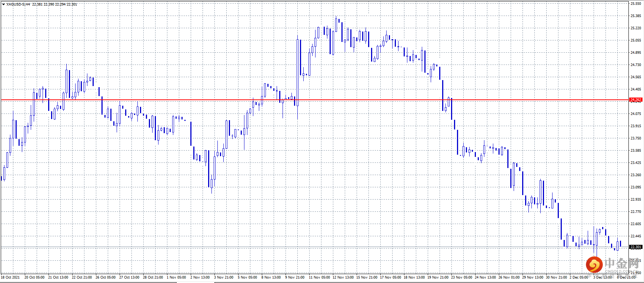This screenshot has height=283, width=644.
Task: Click the OHLC values 22.381 22.390 text
Action: coord(43,4)
